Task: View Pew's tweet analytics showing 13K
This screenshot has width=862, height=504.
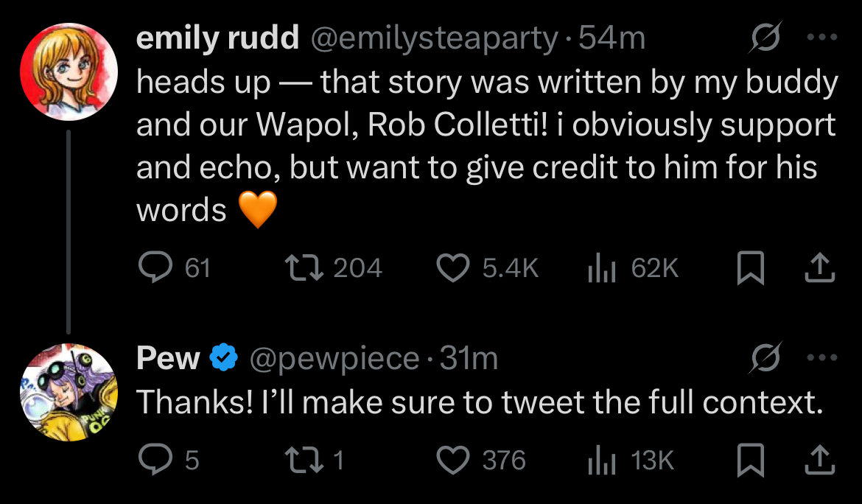Action: coord(601,460)
